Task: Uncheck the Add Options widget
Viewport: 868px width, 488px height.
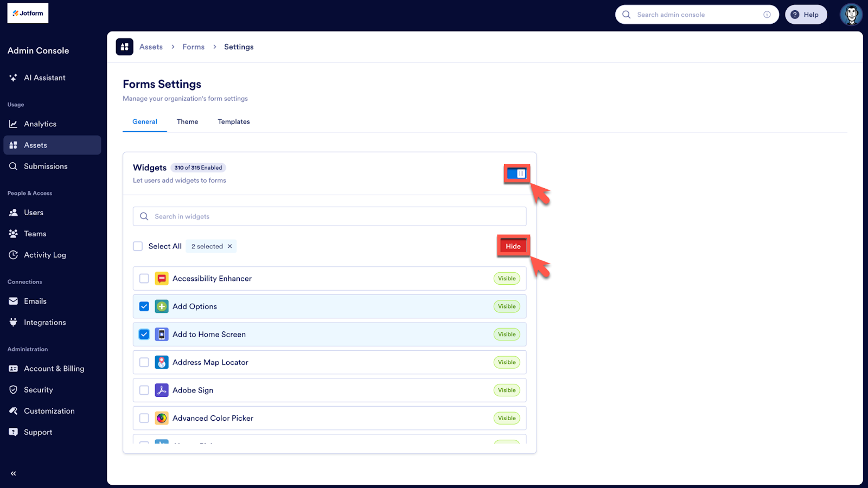Action: click(144, 306)
